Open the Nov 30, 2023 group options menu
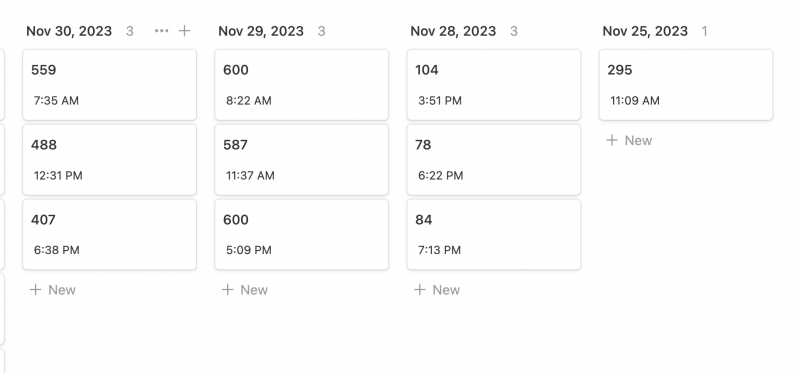 coord(161,31)
